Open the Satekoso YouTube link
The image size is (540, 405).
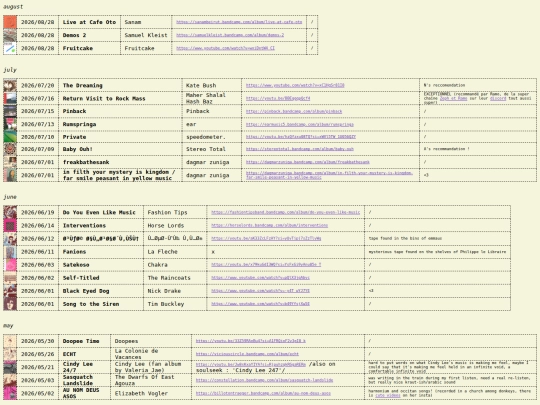tap(266, 265)
